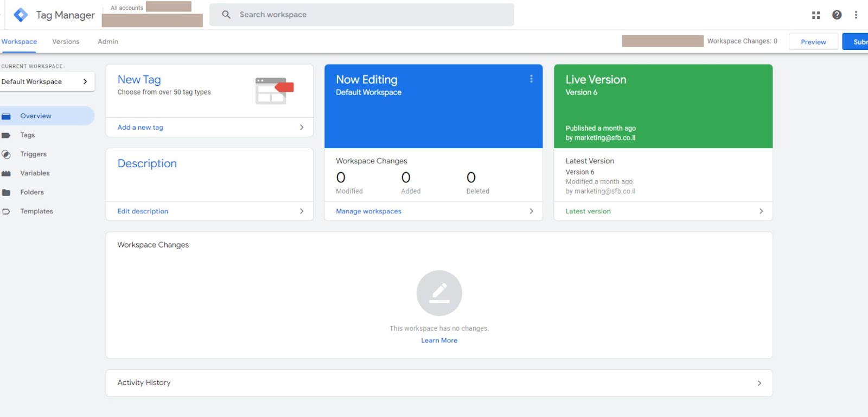
Task: Click 'This workspace has no changes.' text
Action: 439,328
